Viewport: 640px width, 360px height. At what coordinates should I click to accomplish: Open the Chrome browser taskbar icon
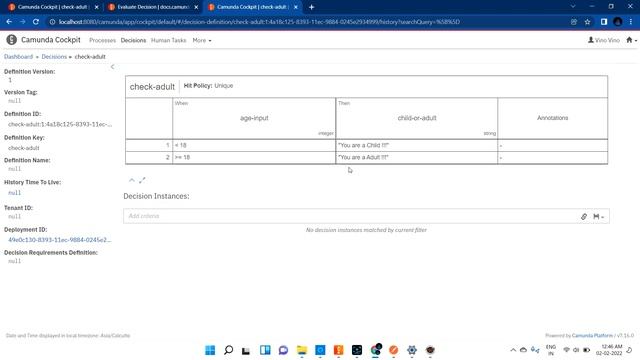376,350
